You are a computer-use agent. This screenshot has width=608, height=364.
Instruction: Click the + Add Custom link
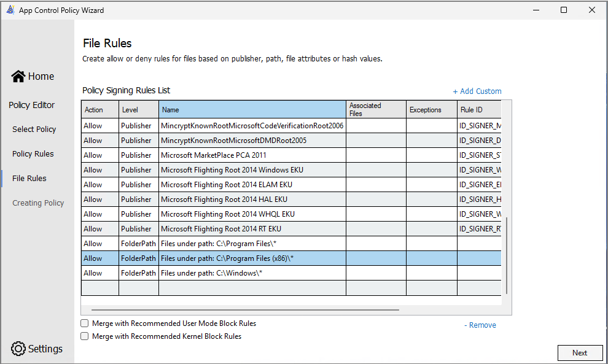pyautogui.click(x=477, y=91)
